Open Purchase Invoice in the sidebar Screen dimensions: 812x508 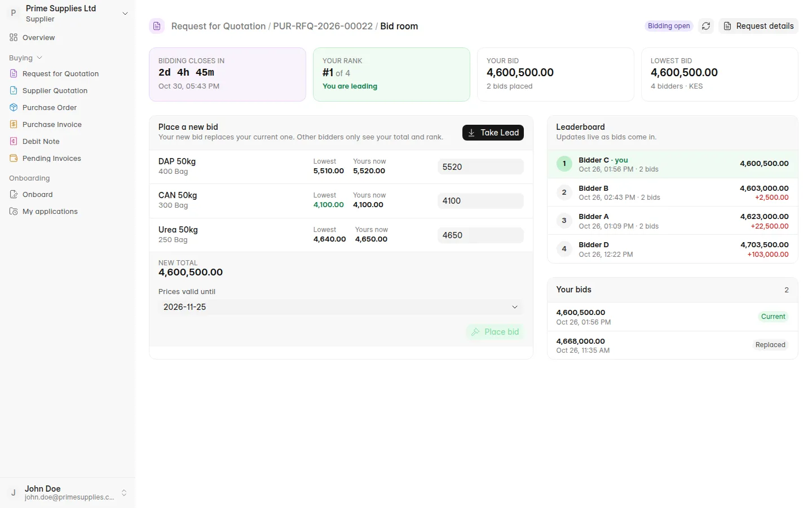pyautogui.click(x=68, y=125)
